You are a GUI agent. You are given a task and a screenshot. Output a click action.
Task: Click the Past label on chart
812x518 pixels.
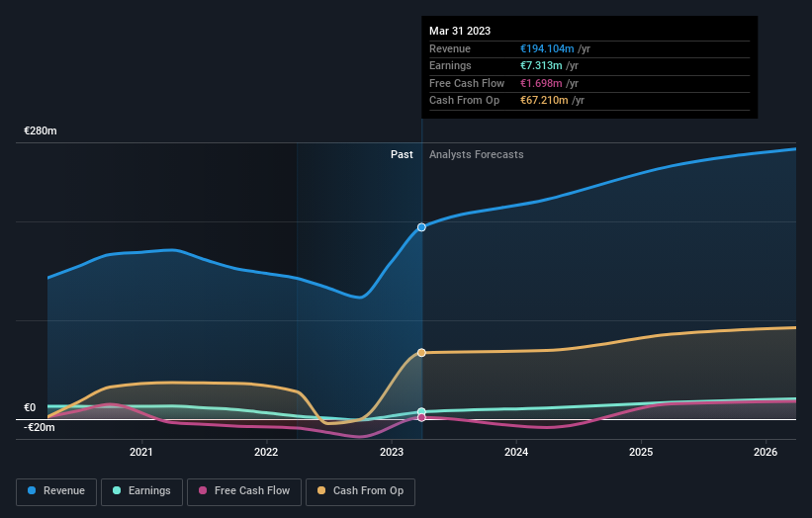coord(402,154)
